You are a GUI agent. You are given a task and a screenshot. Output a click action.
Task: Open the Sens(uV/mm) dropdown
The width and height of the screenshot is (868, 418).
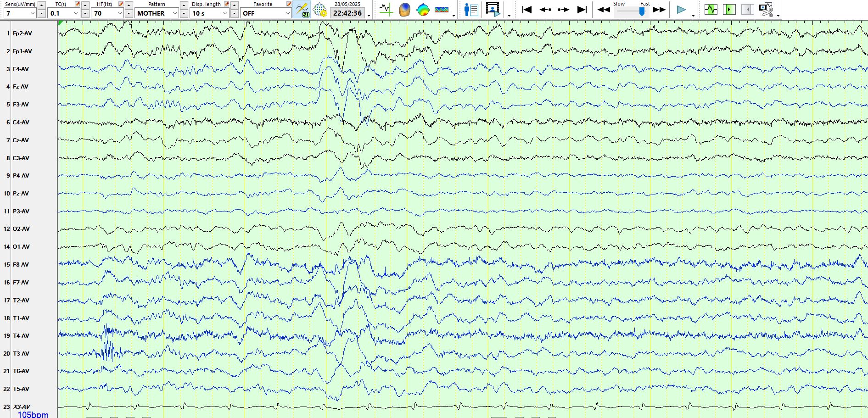tap(20, 13)
